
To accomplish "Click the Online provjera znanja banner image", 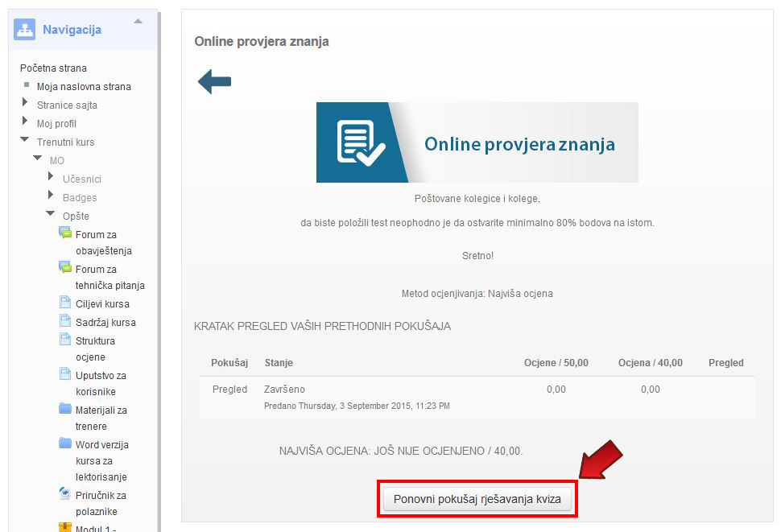I will point(477,142).
